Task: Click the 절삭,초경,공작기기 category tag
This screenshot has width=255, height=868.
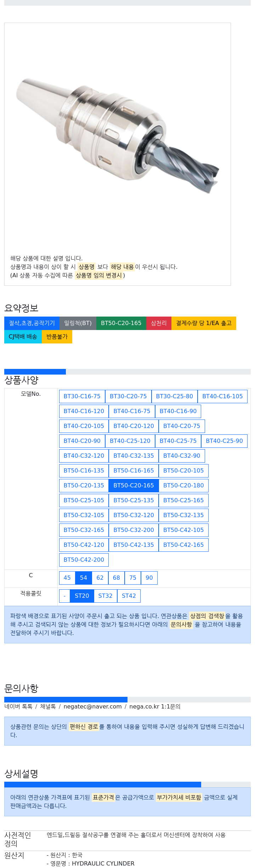Action: (x=32, y=323)
